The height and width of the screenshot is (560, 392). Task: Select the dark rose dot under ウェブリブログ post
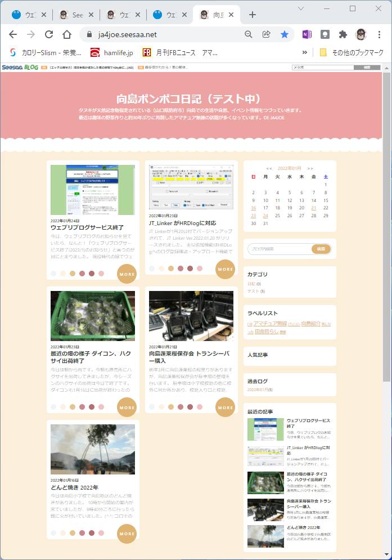92,274
